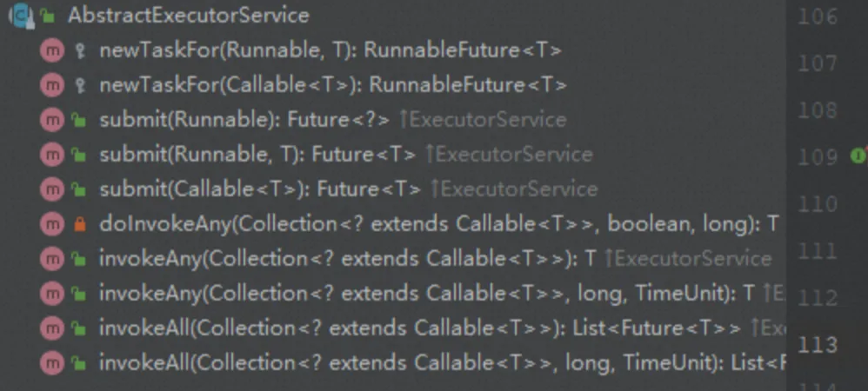Image resolution: width=868 pixels, height=391 pixels.
Task: Click the green gutter marker at line 109
Action: (857, 156)
